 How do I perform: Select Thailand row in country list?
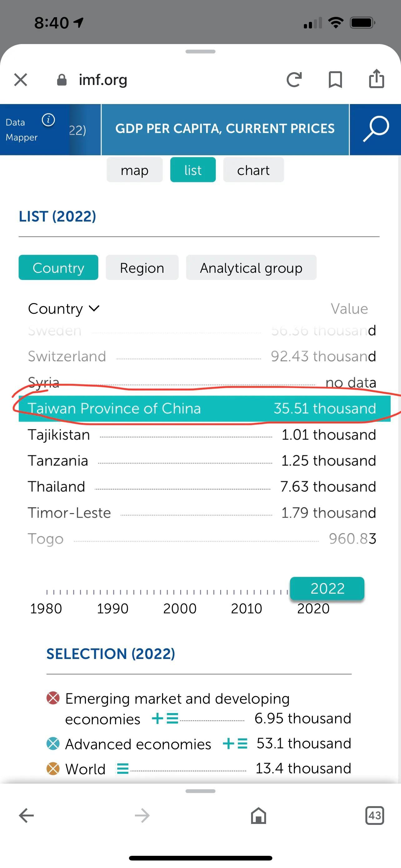[202, 486]
